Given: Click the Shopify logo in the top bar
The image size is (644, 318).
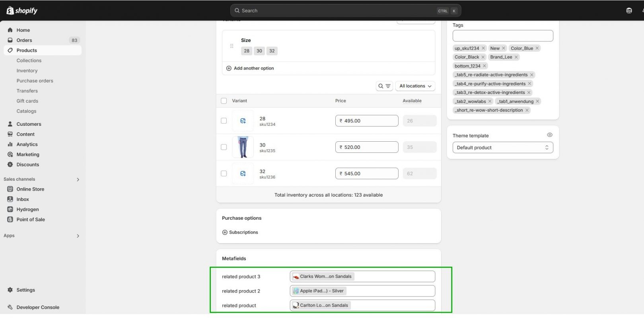Looking at the screenshot, I should (x=22, y=11).
